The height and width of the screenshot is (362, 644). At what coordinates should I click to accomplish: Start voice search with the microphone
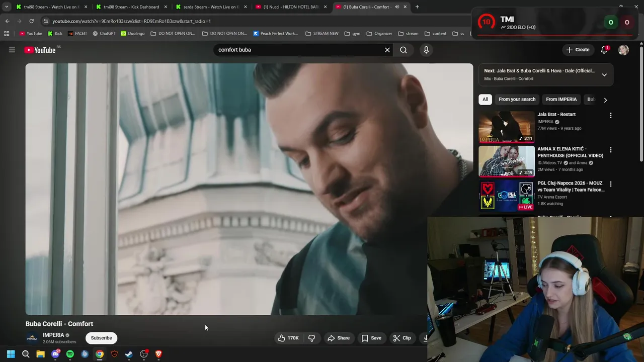426,50
